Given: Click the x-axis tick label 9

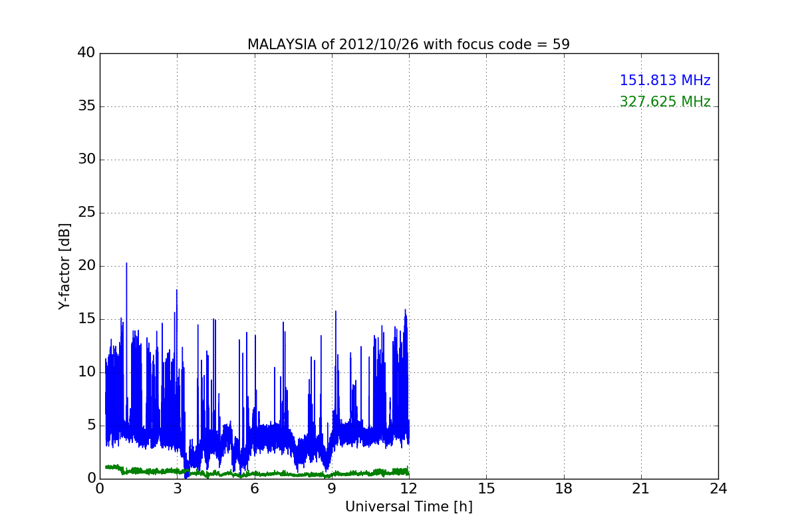Looking at the screenshot, I should click(x=332, y=489).
